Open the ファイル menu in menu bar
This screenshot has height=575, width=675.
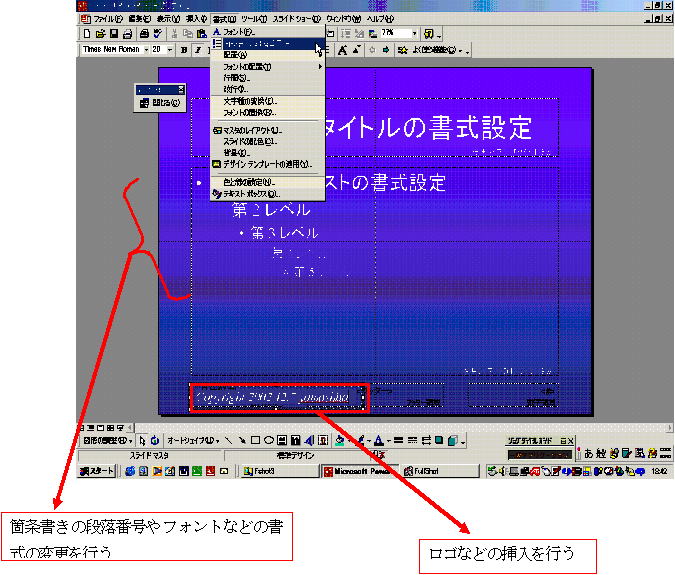(x=107, y=19)
